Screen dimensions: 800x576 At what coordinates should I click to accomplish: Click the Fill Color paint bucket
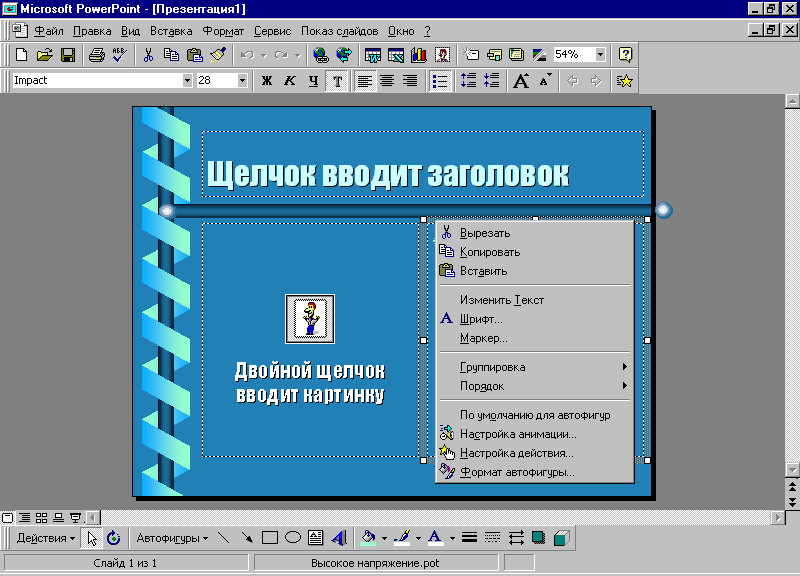[368, 538]
